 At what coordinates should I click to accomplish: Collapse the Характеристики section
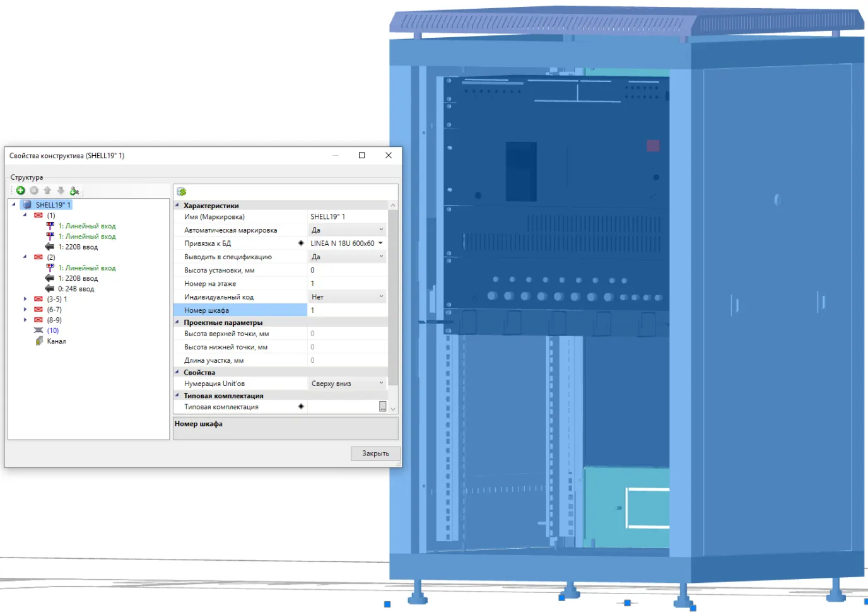point(177,206)
